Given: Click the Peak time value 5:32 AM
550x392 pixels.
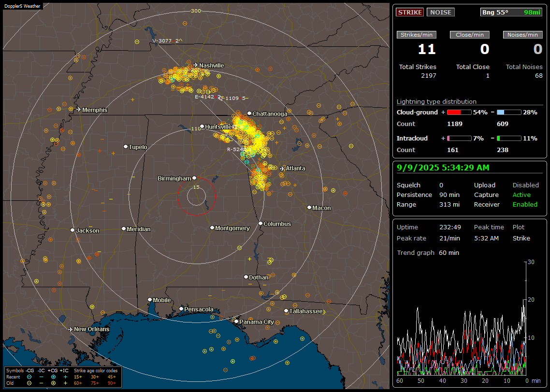Looking at the screenshot, I should [486, 238].
